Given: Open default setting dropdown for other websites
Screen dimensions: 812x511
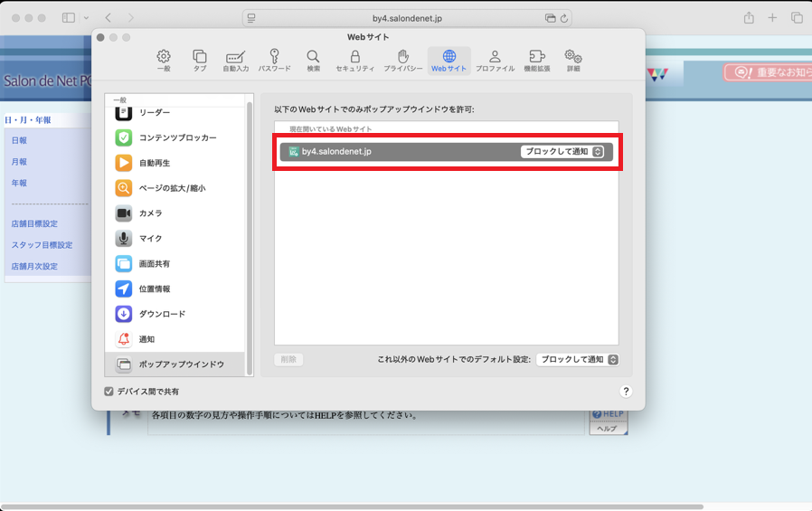Looking at the screenshot, I should coord(577,359).
